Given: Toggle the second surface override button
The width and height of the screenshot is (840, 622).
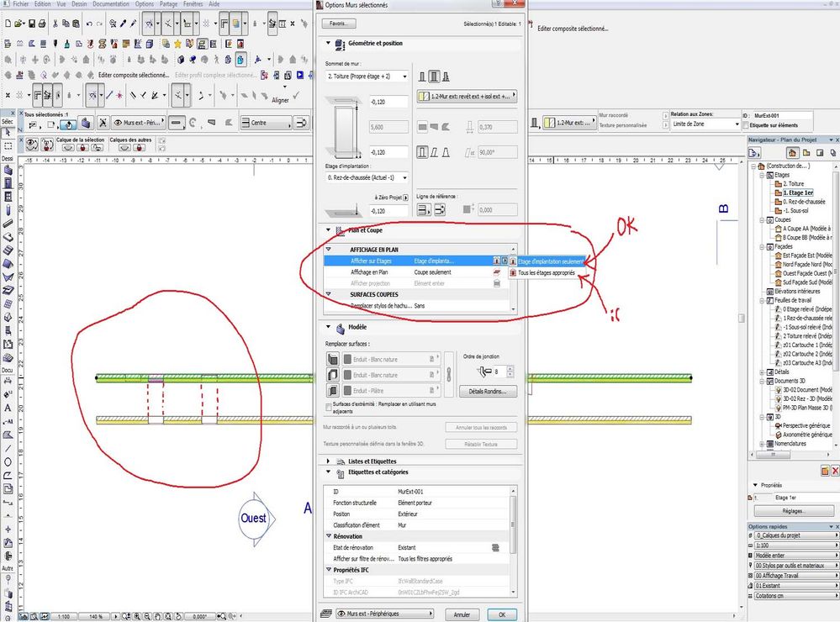Looking at the screenshot, I should click(x=333, y=375).
